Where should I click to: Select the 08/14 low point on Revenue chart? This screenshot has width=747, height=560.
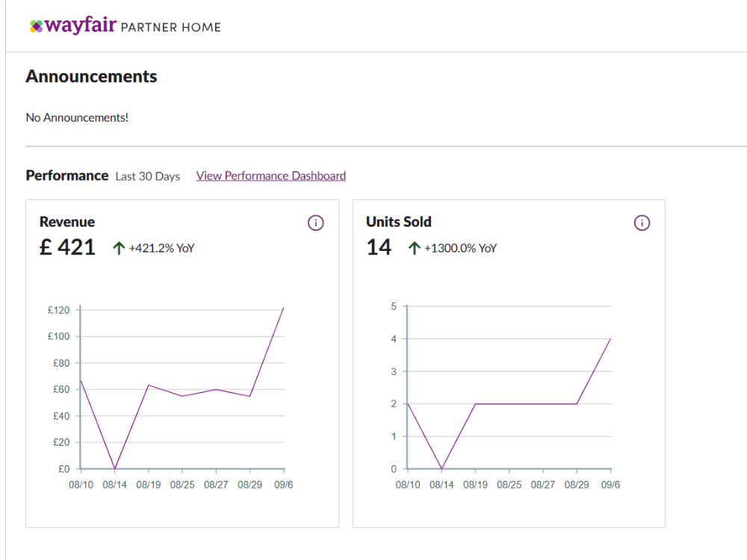click(x=115, y=469)
